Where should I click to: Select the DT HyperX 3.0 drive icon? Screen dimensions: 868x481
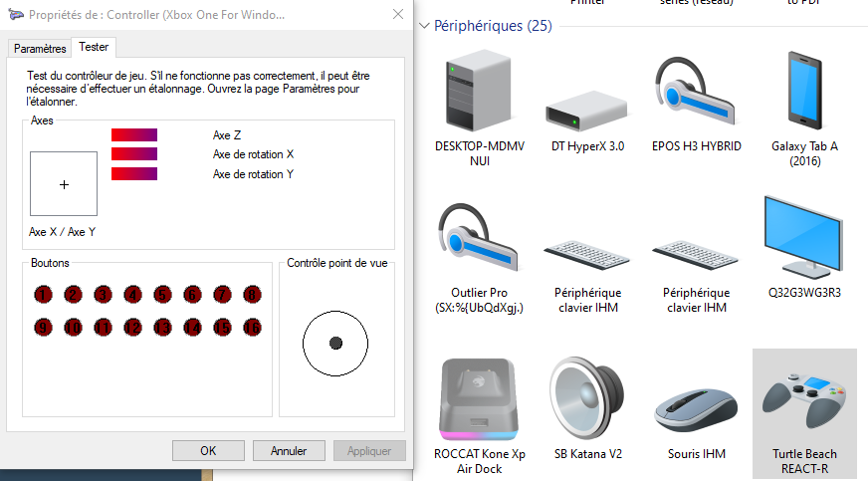586,111
